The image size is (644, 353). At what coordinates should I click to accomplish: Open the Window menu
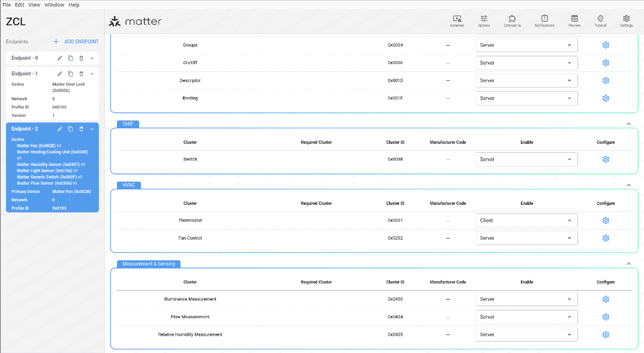pyautogui.click(x=54, y=4)
